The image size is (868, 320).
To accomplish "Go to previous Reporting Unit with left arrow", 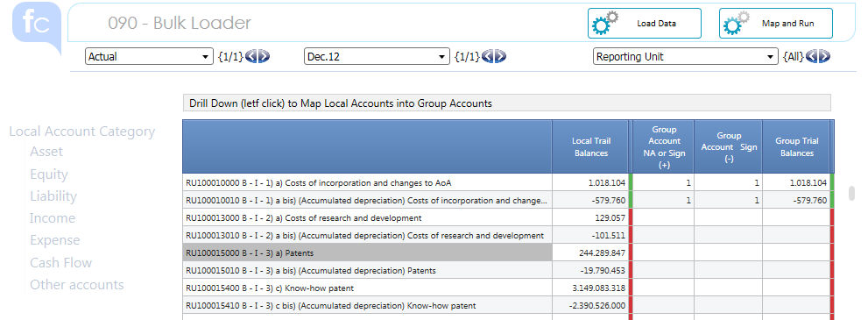I will point(812,56).
